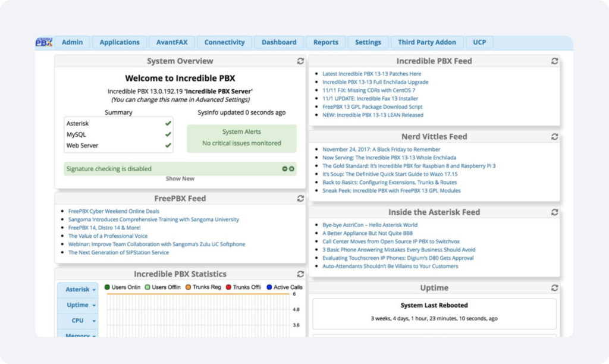This screenshot has width=609, height=364.
Task: Open 3 Basic Phone Answering Mistakes link
Action: [x=399, y=250]
